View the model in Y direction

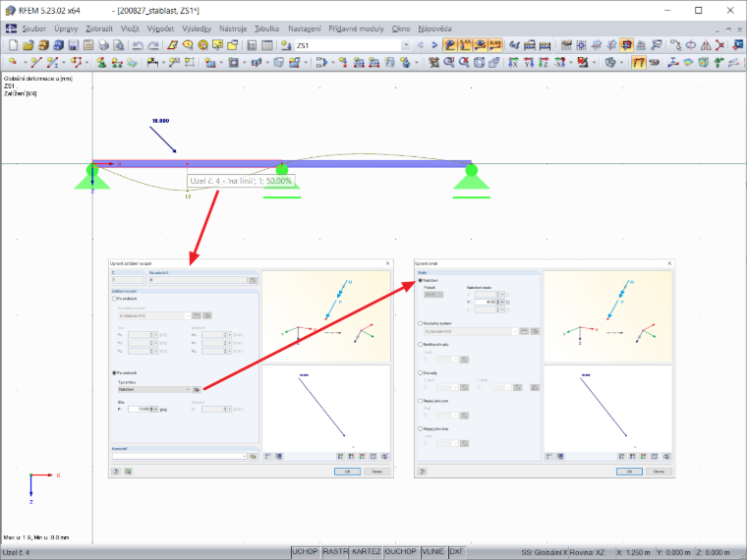(529, 62)
